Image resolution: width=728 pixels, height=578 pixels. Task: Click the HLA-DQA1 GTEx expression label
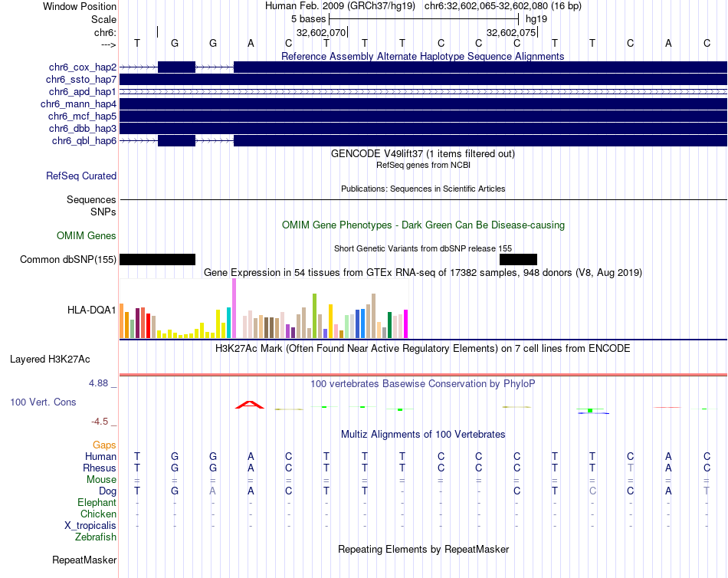[91, 310]
